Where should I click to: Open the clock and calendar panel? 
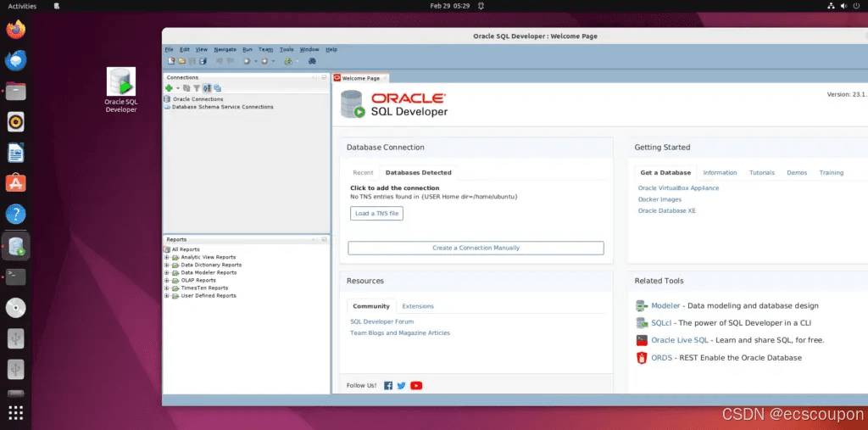click(449, 6)
